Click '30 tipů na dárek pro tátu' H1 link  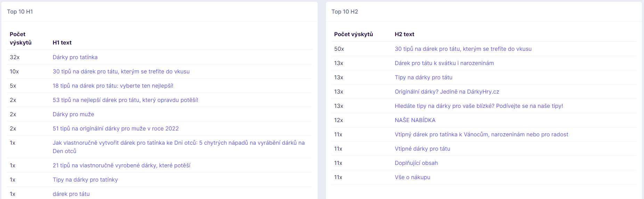pyautogui.click(x=121, y=71)
